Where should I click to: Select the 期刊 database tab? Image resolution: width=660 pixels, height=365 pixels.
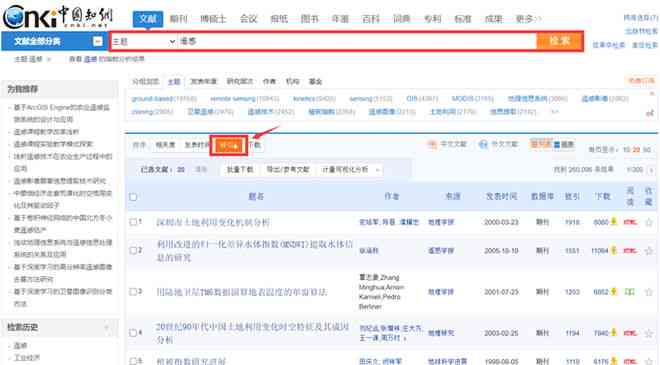coord(178,19)
